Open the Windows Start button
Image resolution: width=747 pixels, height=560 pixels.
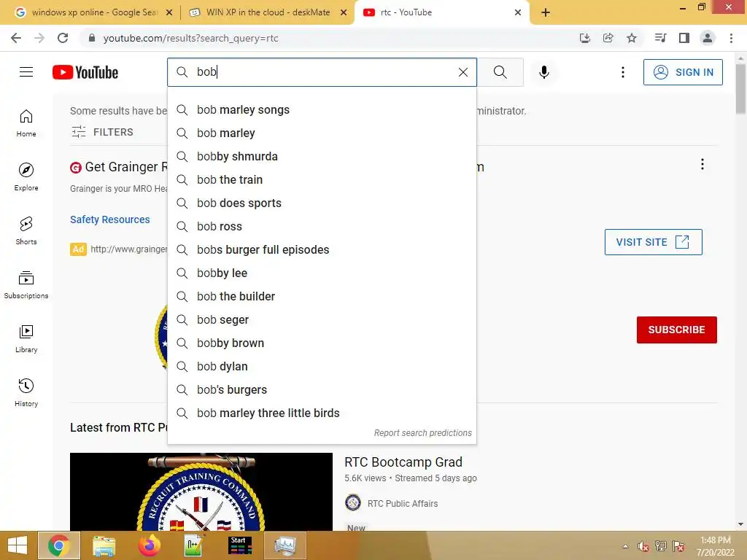click(x=18, y=545)
